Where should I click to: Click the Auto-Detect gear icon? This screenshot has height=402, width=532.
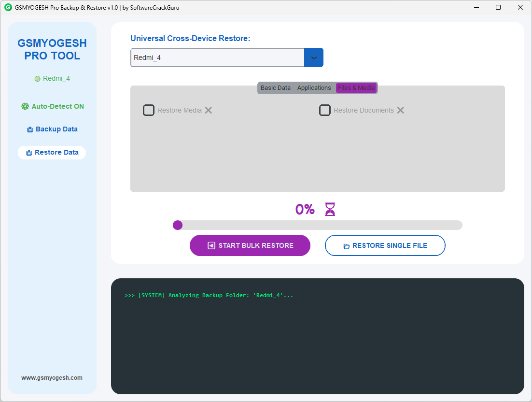coord(25,106)
